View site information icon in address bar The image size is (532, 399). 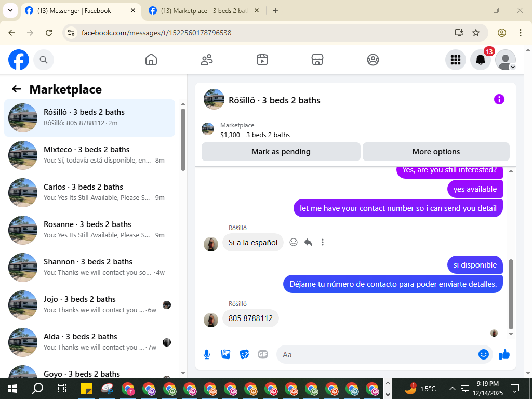[71, 33]
